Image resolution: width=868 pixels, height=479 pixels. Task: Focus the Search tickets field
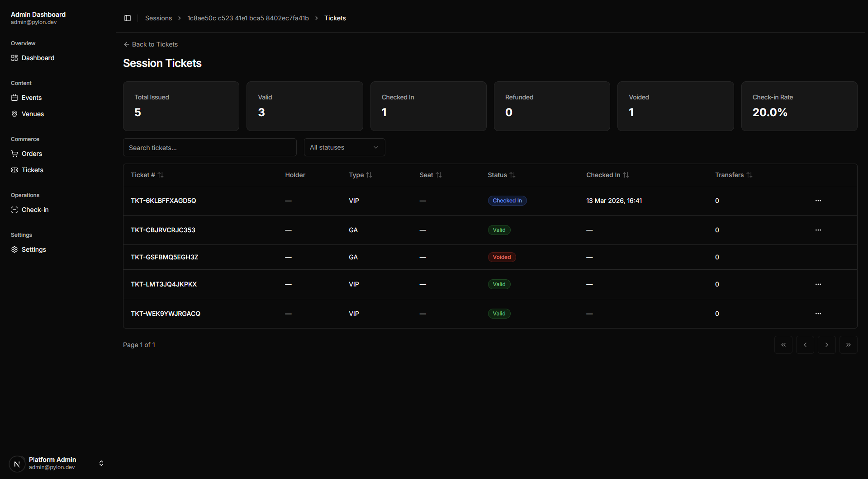[210, 147]
